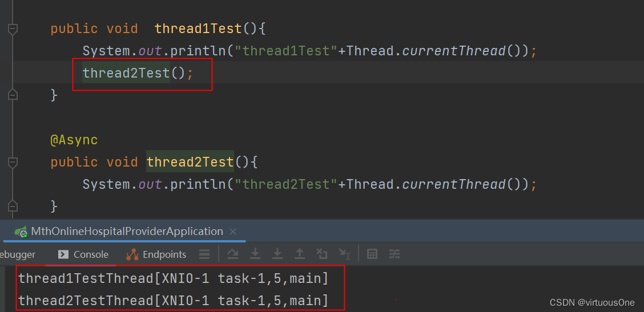Click the Drop Frame icon

(x=322, y=254)
